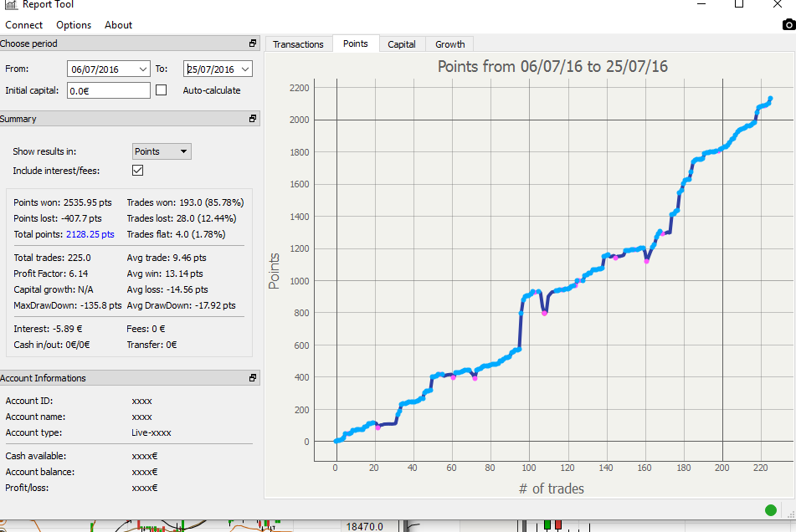This screenshot has height=532, width=796.
Task: Click the Report Tool title bar icon
Action: point(9,5)
